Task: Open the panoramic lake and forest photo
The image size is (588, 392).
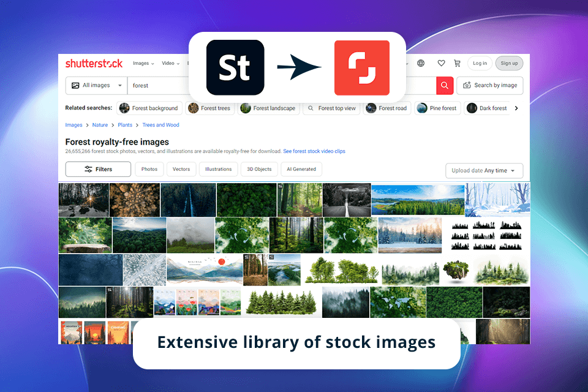Action: (x=418, y=200)
